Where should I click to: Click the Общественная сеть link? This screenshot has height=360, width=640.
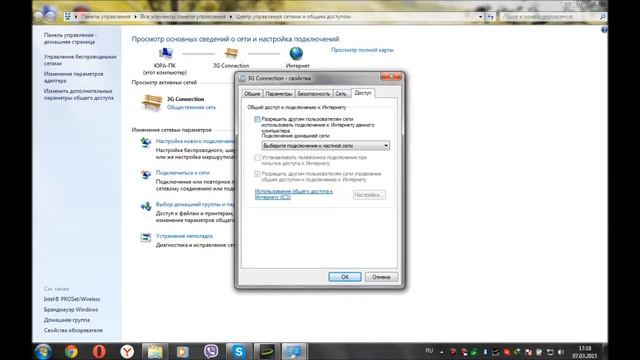pyautogui.click(x=191, y=107)
